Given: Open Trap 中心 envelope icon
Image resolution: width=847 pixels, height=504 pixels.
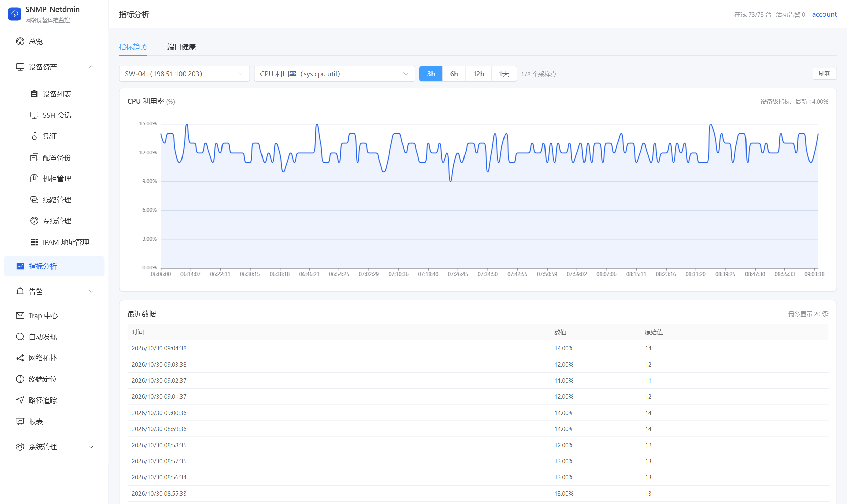Looking at the screenshot, I should (20, 316).
